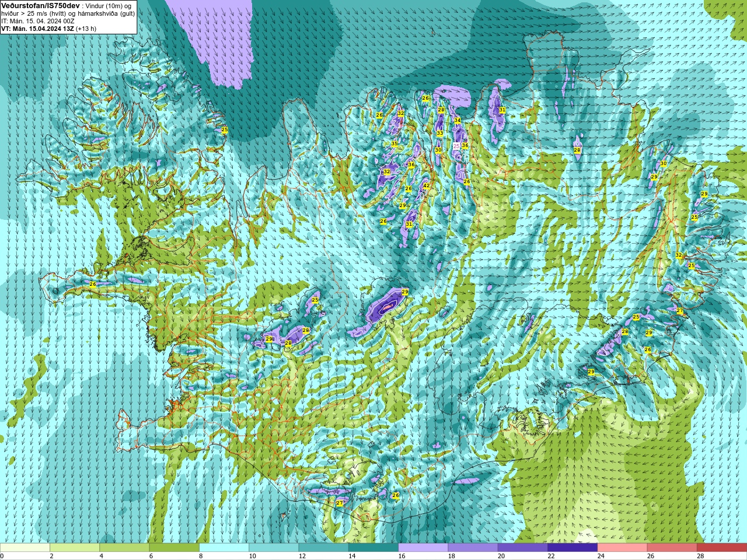This screenshot has width=747, height=560.
Task: Select the 4–6 m/s green legend swatch
Action: click(x=124, y=548)
